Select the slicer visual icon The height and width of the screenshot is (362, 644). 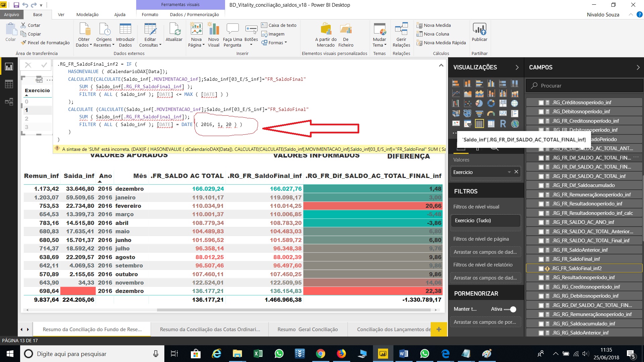468,124
